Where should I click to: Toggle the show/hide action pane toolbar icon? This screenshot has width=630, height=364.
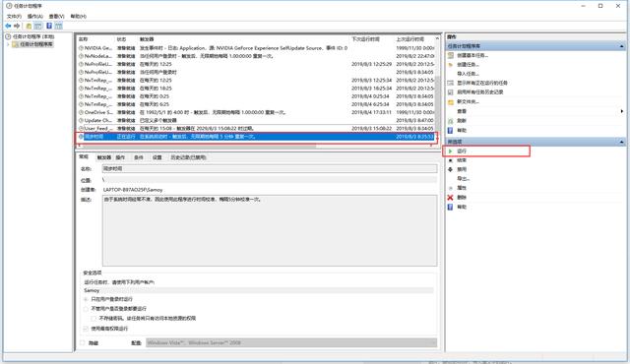pos(59,26)
